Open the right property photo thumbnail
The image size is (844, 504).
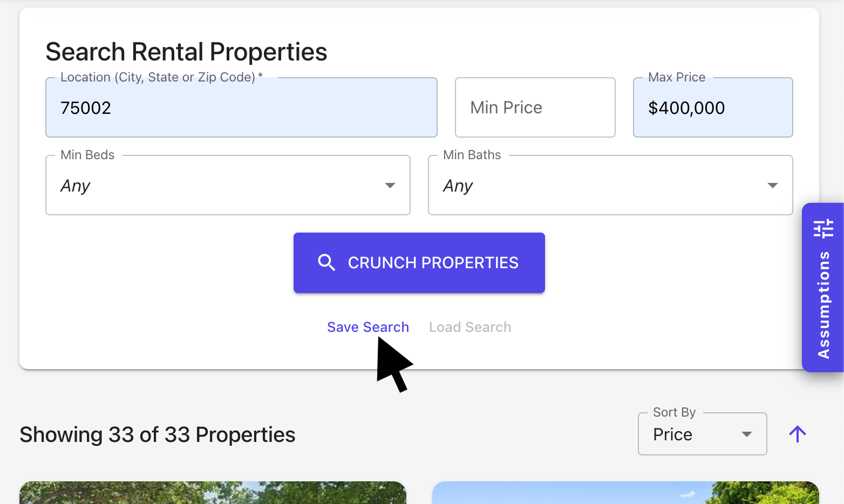pos(625,493)
